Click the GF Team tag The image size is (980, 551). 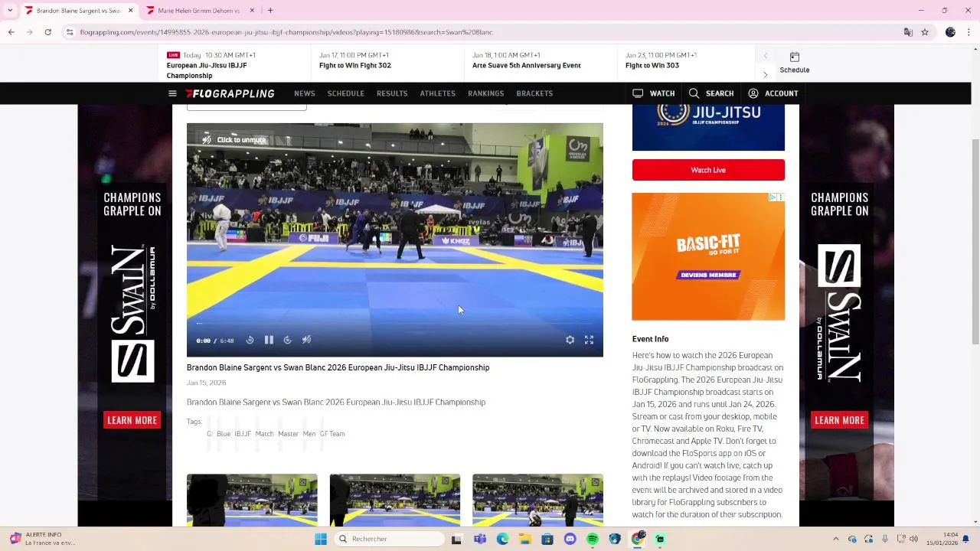click(x=332, y=434)
